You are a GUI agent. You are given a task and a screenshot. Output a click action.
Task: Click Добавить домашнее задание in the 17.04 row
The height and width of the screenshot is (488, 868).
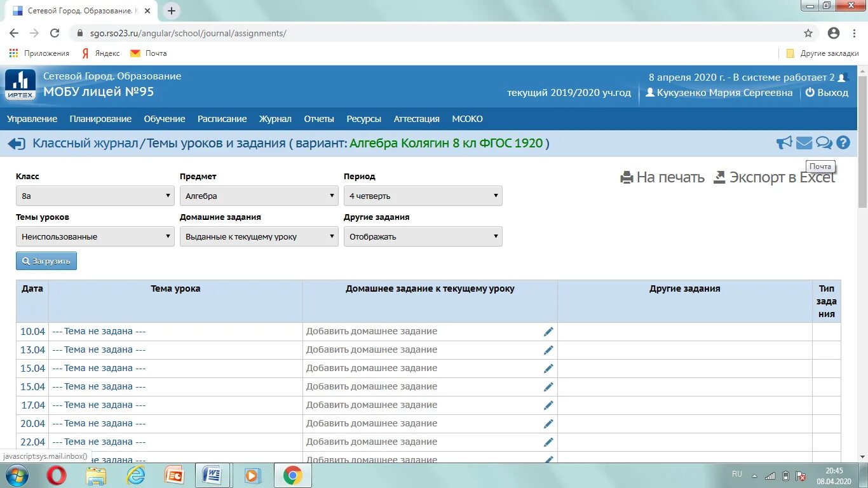click(x=372, y=405)
